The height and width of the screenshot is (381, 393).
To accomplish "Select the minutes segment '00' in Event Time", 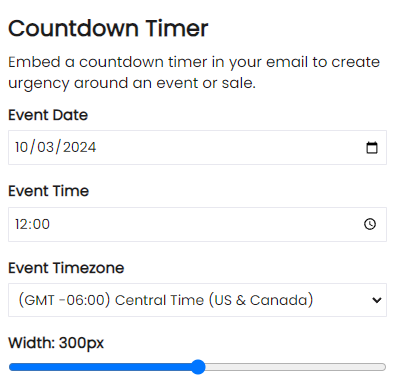I will (41, 224).
